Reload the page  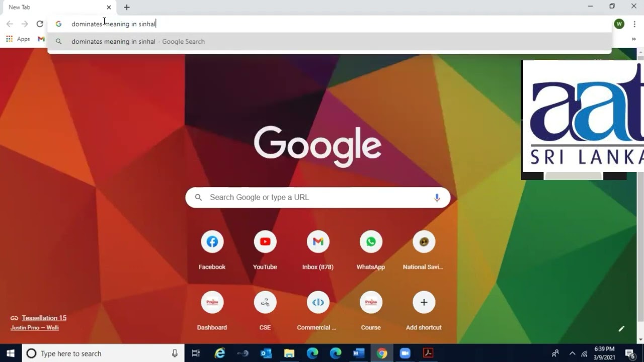coord(40,24)
